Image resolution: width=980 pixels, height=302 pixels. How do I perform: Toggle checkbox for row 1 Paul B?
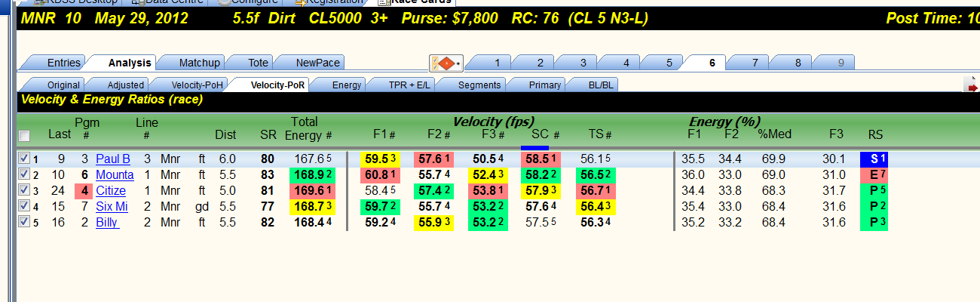(23, 159)
